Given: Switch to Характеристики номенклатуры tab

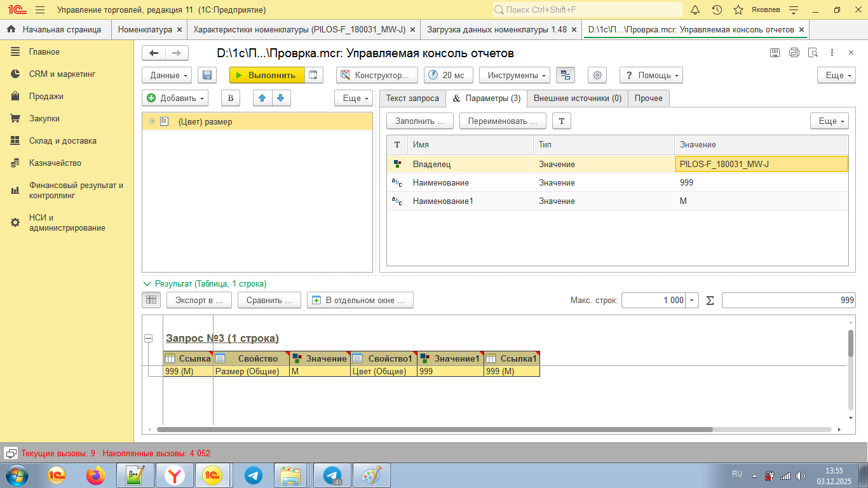Looking at the screenshot, I should 299,29.
